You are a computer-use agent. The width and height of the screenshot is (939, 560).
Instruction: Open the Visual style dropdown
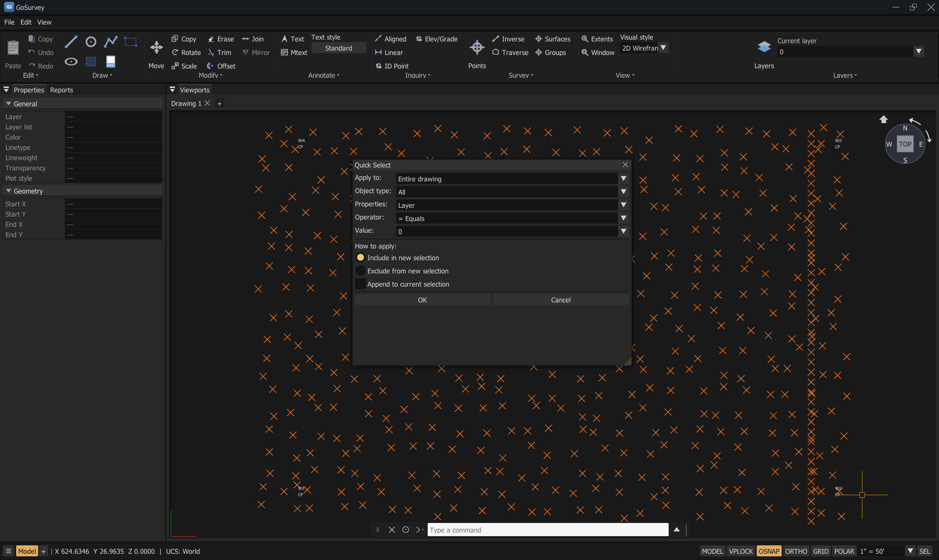(644, 48)
